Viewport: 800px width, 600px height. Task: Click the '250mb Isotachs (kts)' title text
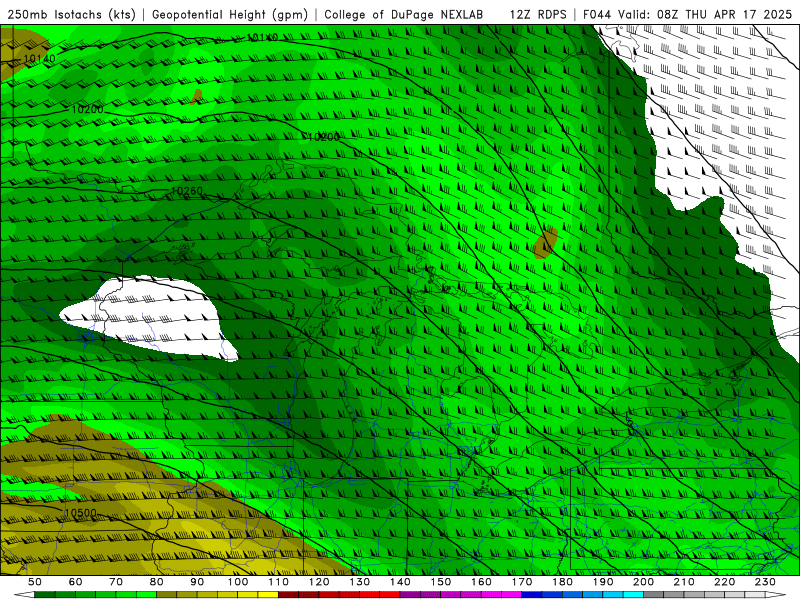point(72,14)
